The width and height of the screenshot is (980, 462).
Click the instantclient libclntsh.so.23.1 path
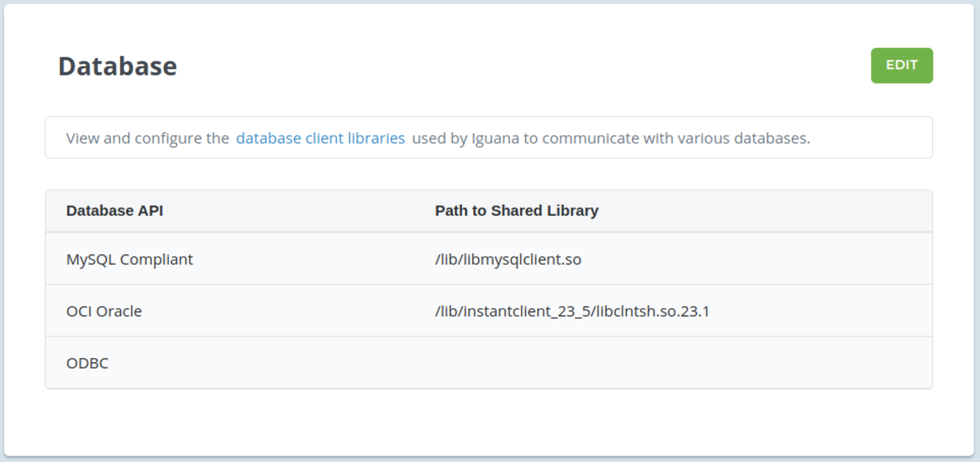coord(572,311)
